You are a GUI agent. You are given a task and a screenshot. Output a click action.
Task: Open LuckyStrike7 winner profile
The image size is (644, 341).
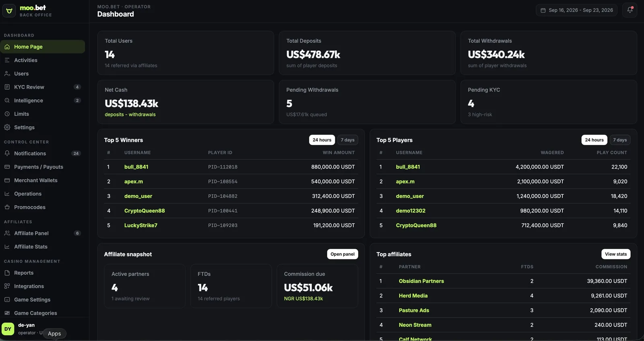140,225
